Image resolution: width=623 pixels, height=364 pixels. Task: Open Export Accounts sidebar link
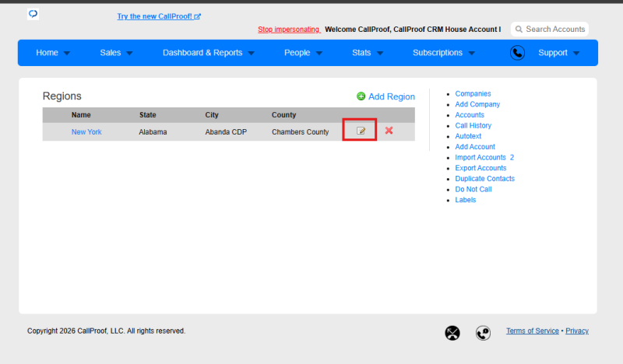(480, 168)
